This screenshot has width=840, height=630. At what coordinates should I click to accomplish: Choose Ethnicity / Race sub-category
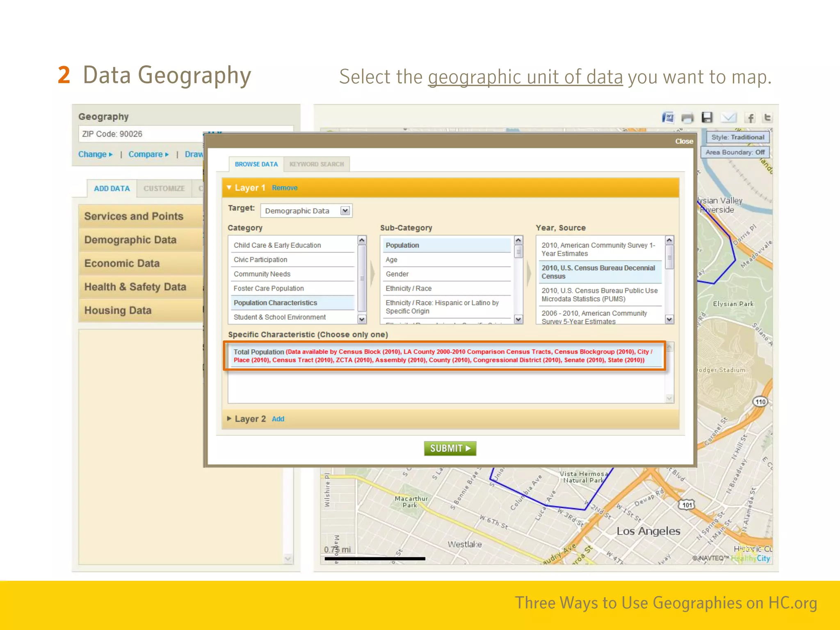tap(409, 288)
